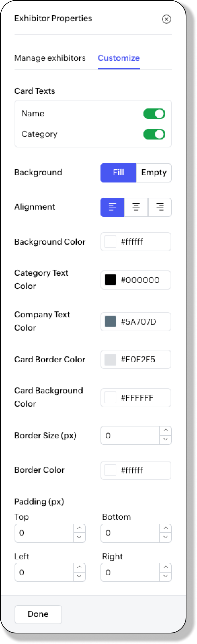Set Background to Empty
Screen dimensions: 197x644
click(154, 173)
